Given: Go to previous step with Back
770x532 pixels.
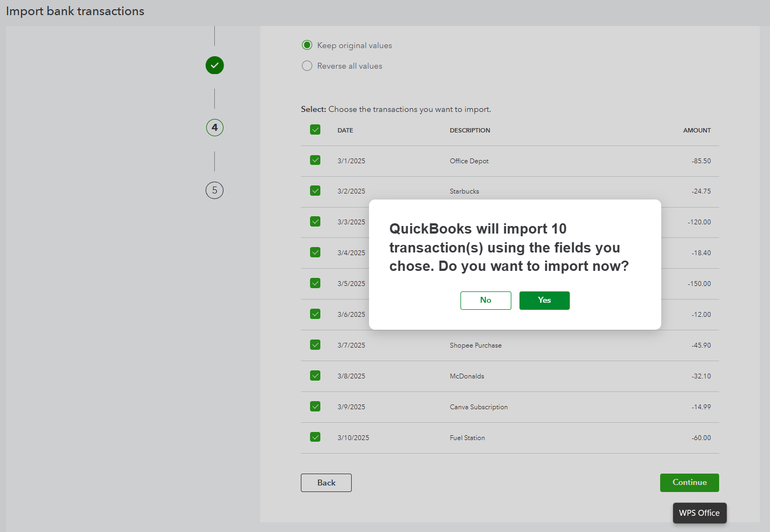Looking at the screenshot, I should [x=326, y=483].
